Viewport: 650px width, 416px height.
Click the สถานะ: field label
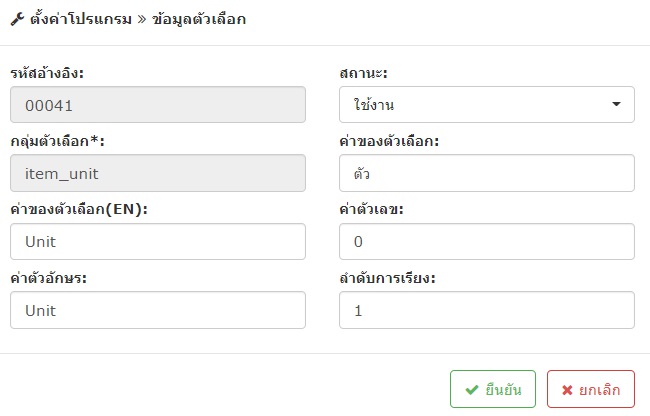pos(363,73)
